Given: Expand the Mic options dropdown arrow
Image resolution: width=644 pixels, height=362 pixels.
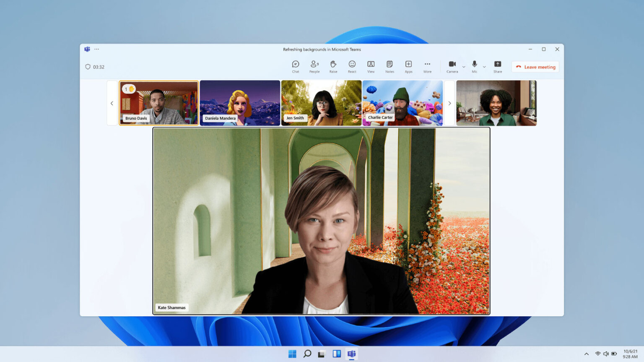Looking at the screenshot, I should click(x=484, y=67).
